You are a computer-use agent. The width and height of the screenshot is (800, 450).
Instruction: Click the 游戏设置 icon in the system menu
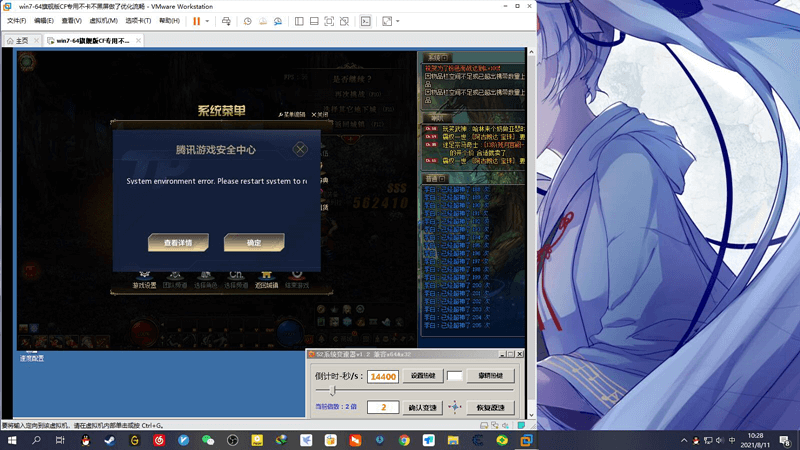(x=144, y=280)
